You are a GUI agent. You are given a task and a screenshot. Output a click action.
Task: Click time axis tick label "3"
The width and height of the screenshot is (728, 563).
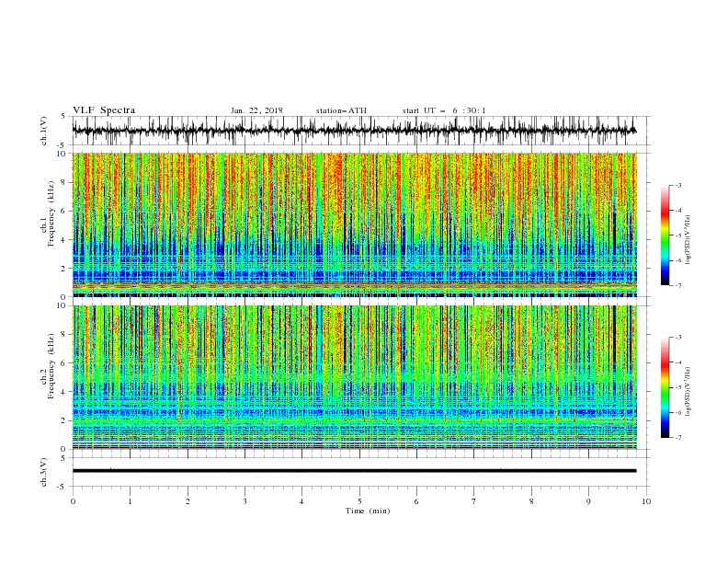(x=245, y=501)
